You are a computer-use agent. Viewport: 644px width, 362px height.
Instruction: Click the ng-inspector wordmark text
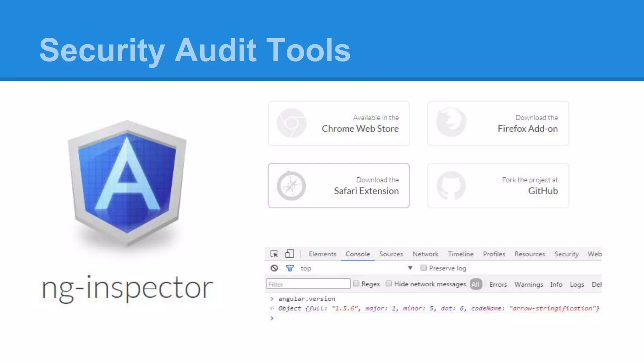127,288
